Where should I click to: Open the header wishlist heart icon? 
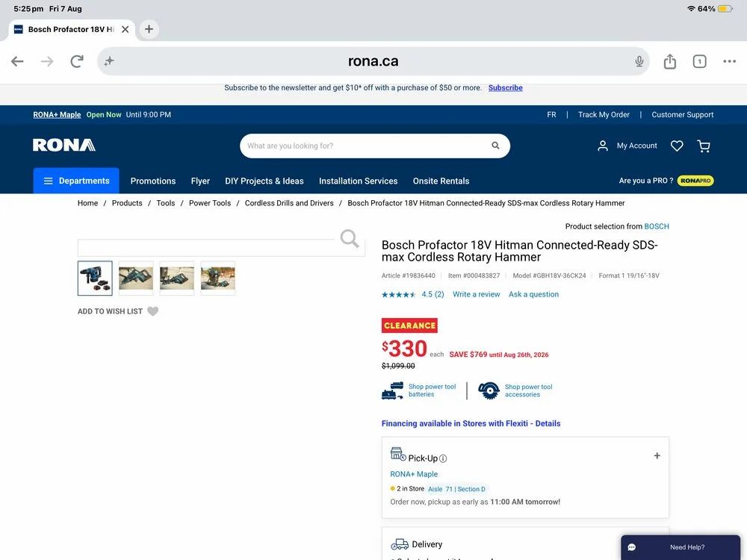point(677,146)
